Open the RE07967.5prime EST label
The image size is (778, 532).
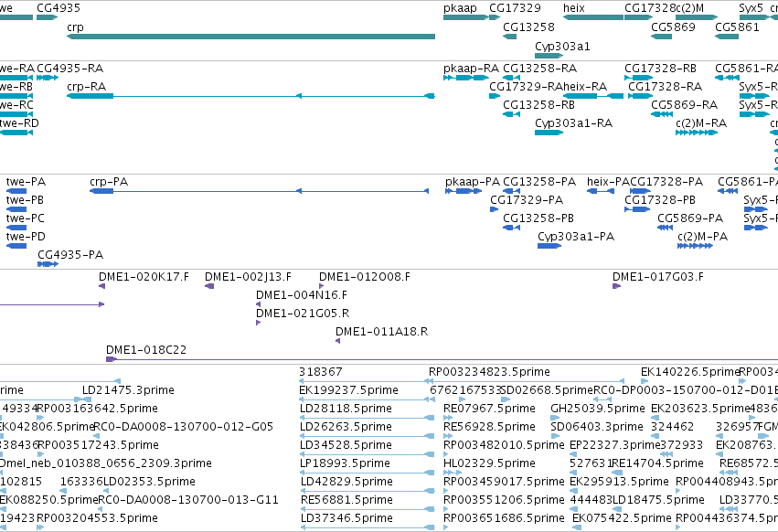pyautogui.click(x=489, y=409)
